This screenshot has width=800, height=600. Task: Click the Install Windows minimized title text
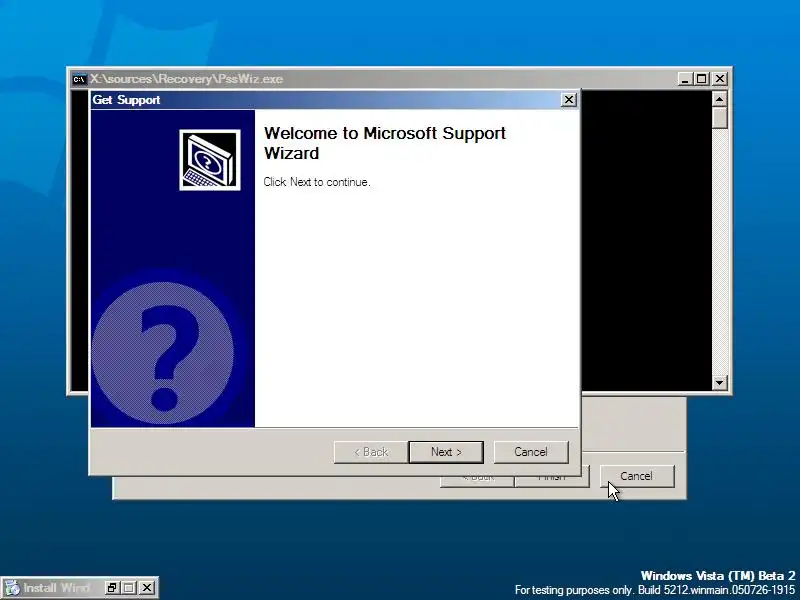[56, 588]
